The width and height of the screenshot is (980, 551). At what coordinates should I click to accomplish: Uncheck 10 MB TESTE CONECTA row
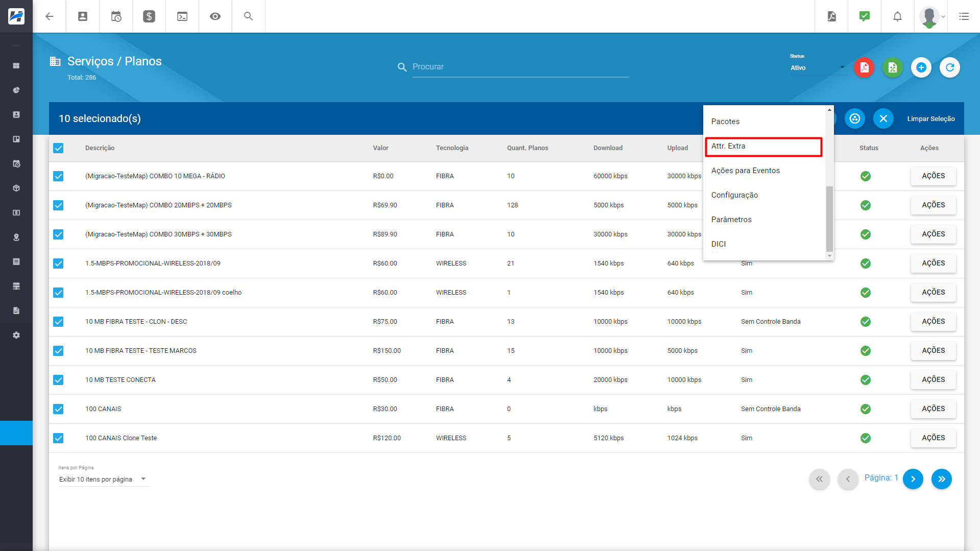point(58,380)
